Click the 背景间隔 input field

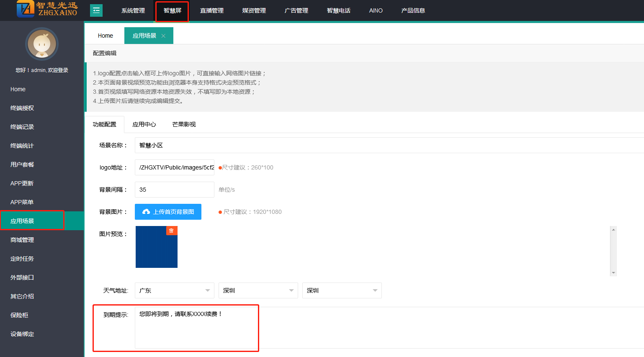[175, 190]
